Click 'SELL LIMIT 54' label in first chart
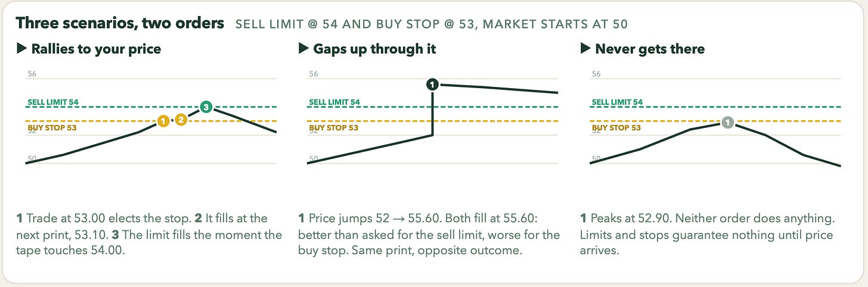This screenshot has height=287, width=868. click(53, 102)
